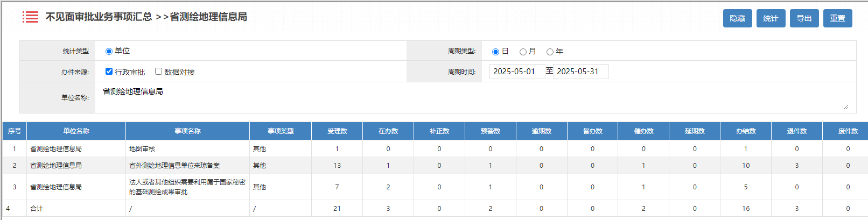Click the 统计 button
868x220 pixels.
click(771, 18)
